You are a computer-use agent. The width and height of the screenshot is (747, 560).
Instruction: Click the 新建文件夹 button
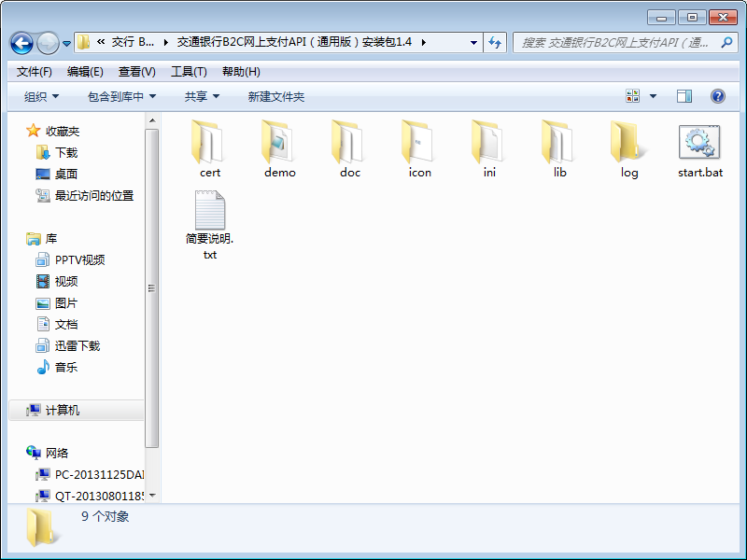(x=275, y=97)
